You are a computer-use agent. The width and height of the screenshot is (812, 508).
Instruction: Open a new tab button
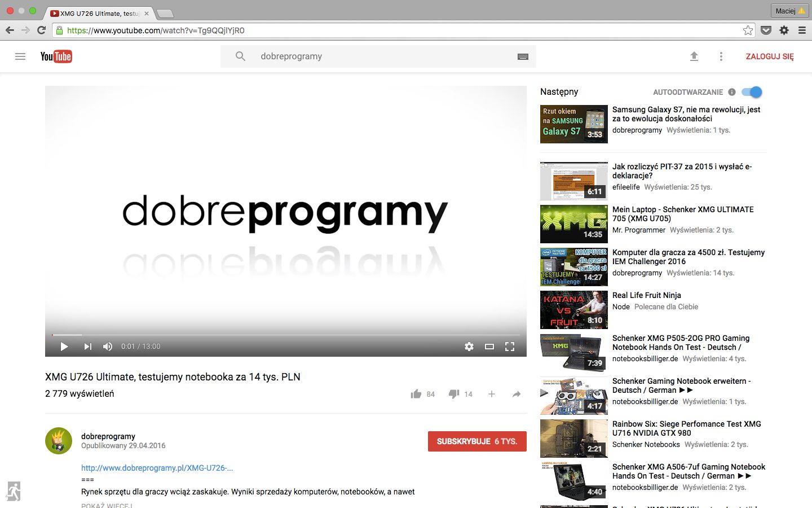coord(164,13)
